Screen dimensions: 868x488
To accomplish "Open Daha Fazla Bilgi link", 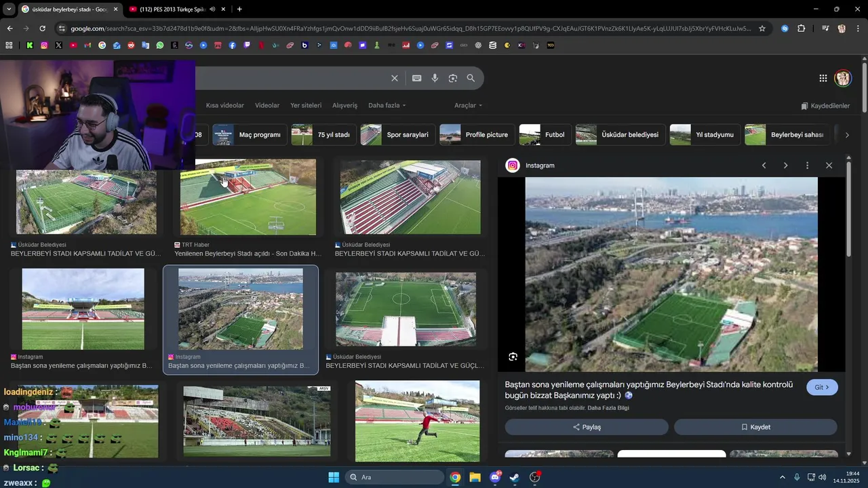I will point(608,408).
